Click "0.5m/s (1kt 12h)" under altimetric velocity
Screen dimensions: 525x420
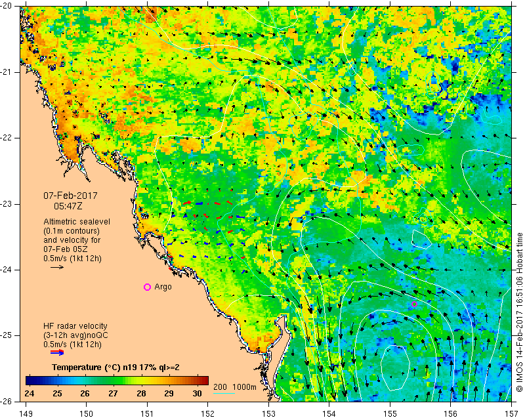pos(72,259)
